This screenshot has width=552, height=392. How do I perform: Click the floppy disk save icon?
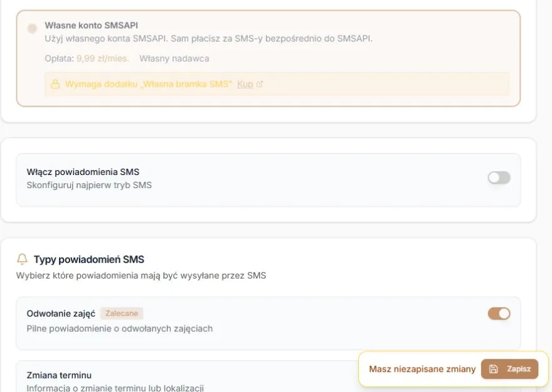pyautogui.click(x=494, y=369)
